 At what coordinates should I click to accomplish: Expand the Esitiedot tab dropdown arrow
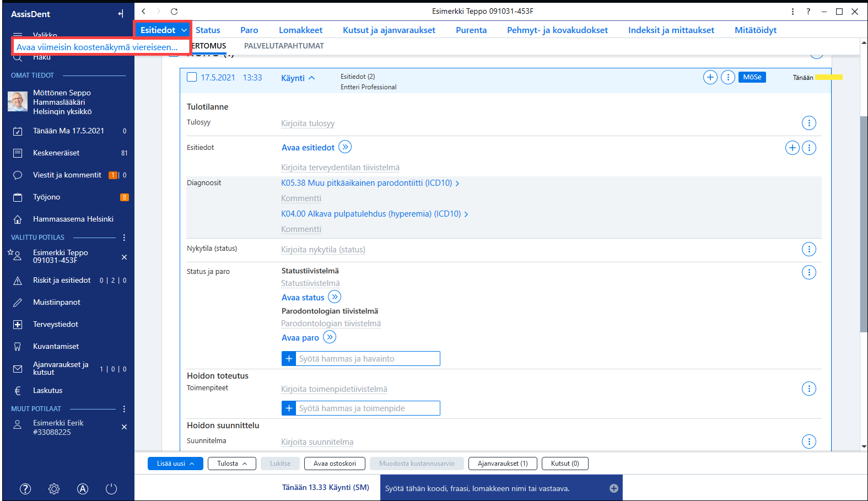[184, 30]
